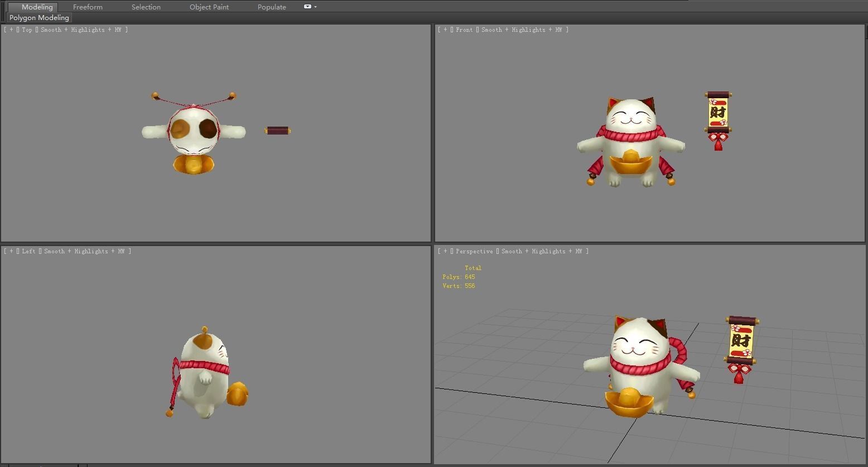The width and height of the screenshot is (868, 467).
Task: Click the gold ingot in Left viewport
Action: tap(238, 394)
